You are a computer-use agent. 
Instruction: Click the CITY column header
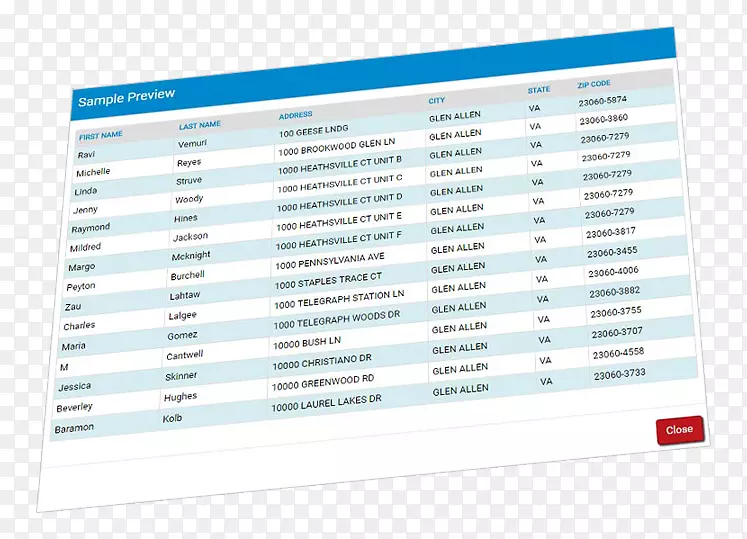(437, 101)
